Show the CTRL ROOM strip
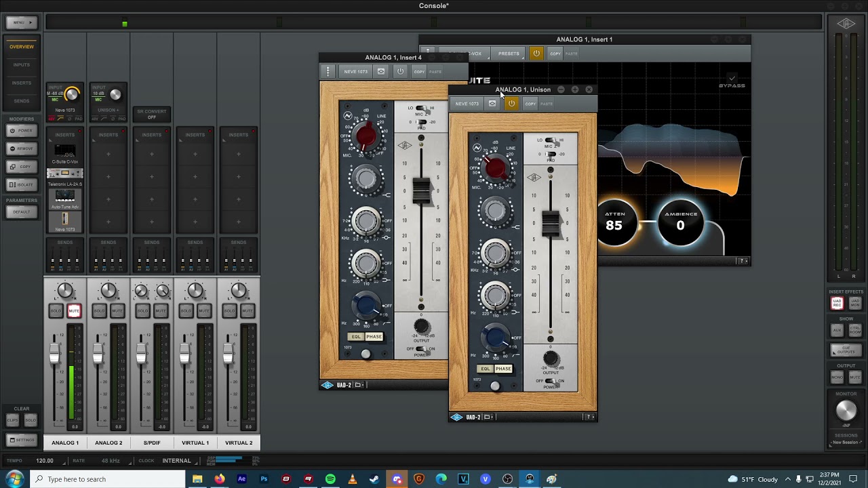 coord(855,330)
